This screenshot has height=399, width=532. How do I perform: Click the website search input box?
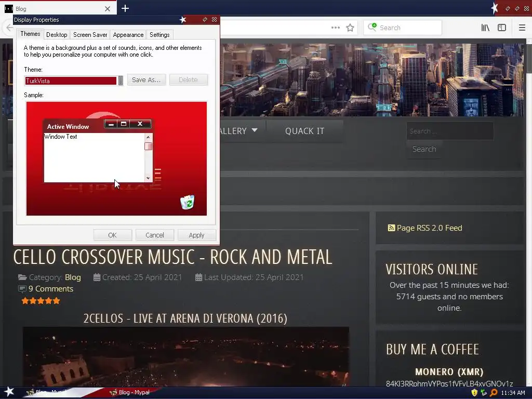(450, 131)
